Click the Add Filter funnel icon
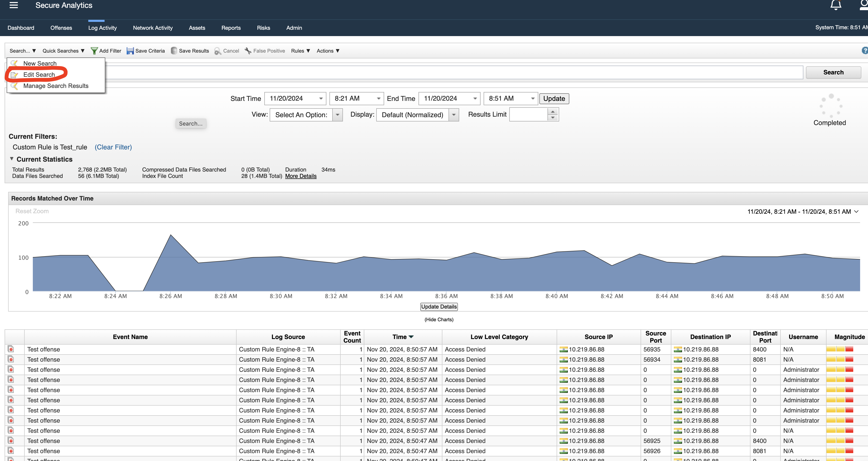 [x=94, y=51]
